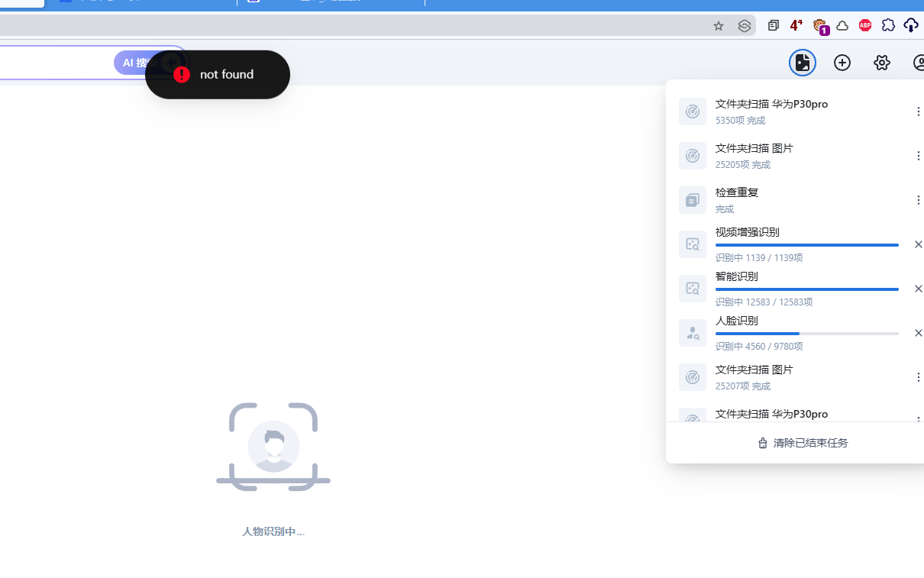Screen dimensions: 924x578
Task: Click the 视频增强识别 task icon
Action: tap(693, 244)
